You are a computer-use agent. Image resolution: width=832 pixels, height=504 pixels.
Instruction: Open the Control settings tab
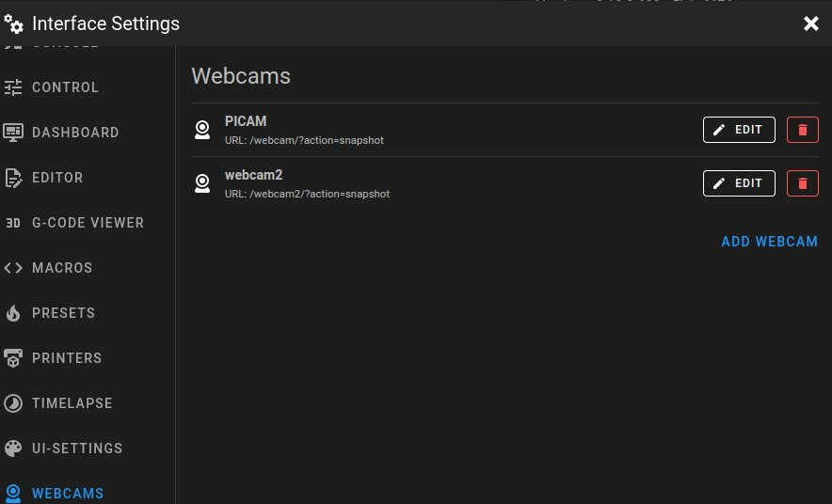point(88,87)
